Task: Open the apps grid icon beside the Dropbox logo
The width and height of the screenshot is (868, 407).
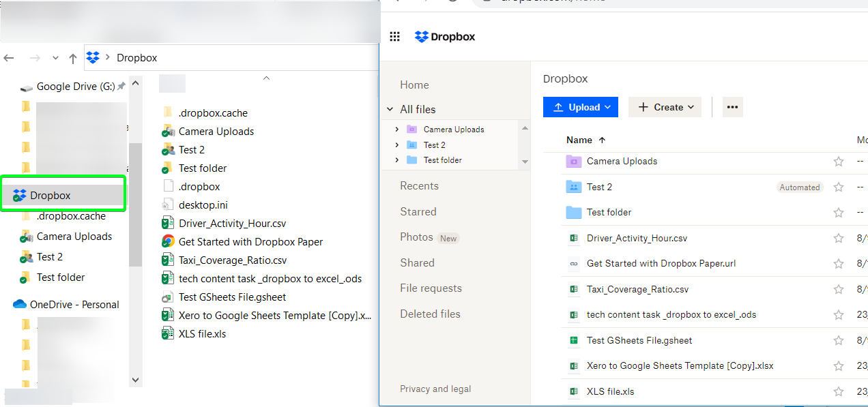Action: pos(394,36)
